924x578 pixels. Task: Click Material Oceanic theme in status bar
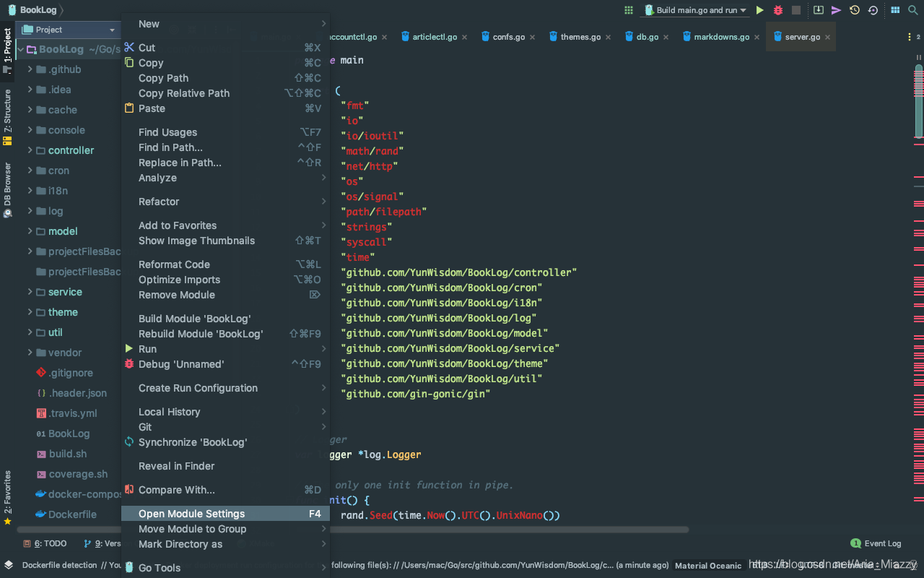coord(708,566)
